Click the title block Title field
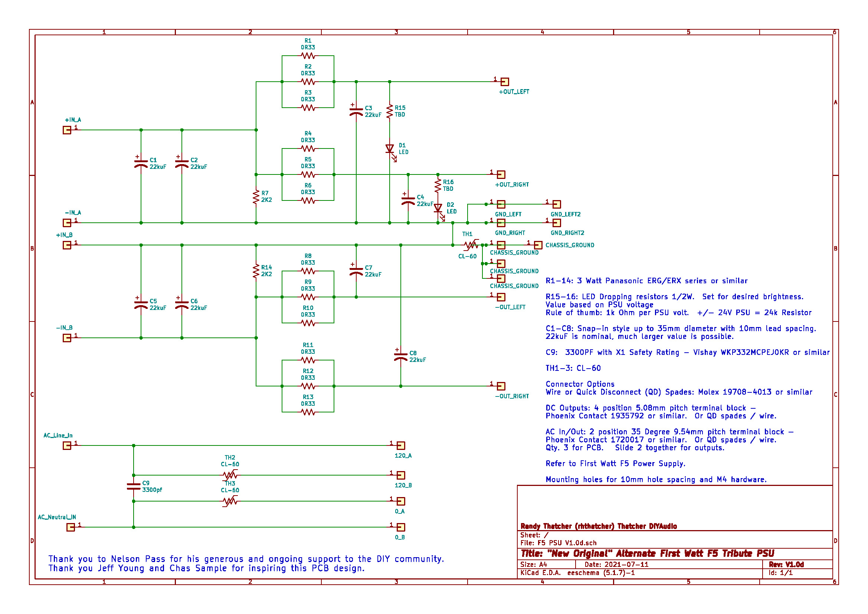The width and height of the screenshot is (868, 614). point(647,553)
